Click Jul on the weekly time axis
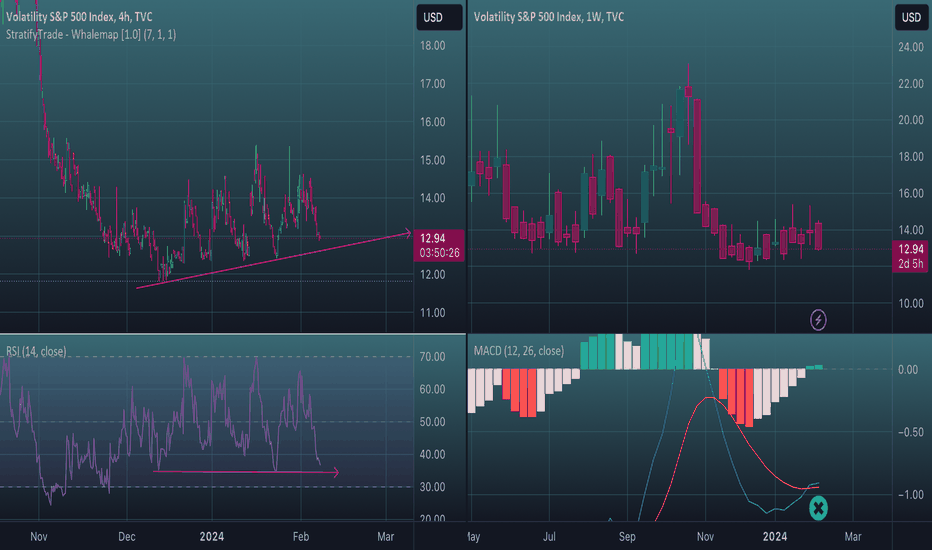Screen dimensions: 932x550 click(549, 537)
